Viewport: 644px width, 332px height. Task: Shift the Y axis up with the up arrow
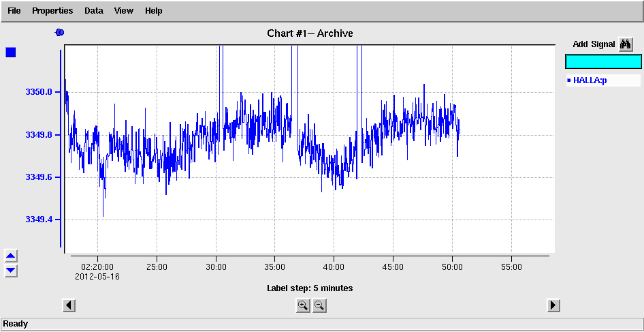11,256
